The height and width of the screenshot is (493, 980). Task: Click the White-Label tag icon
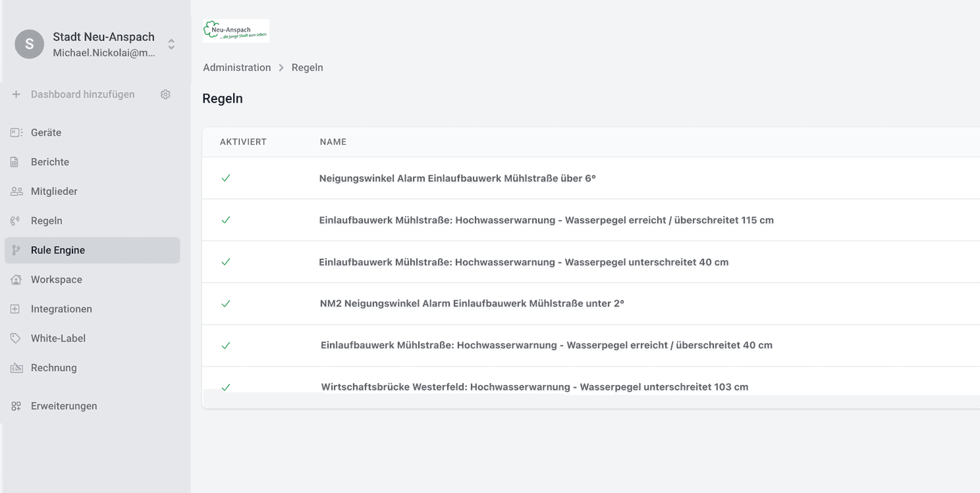tap(15, 338)
